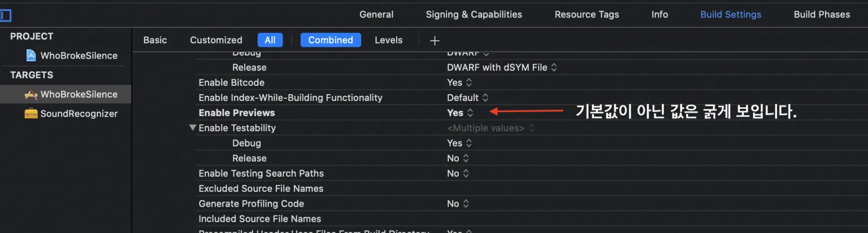
Task: Switch to Combined view mode
Action: point(331,40)
